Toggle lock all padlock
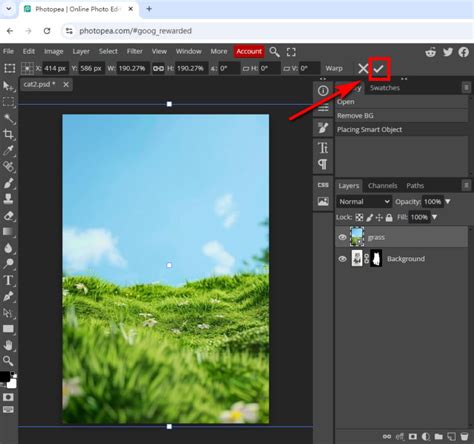The image size is (474, 444). tap(389, 218)
